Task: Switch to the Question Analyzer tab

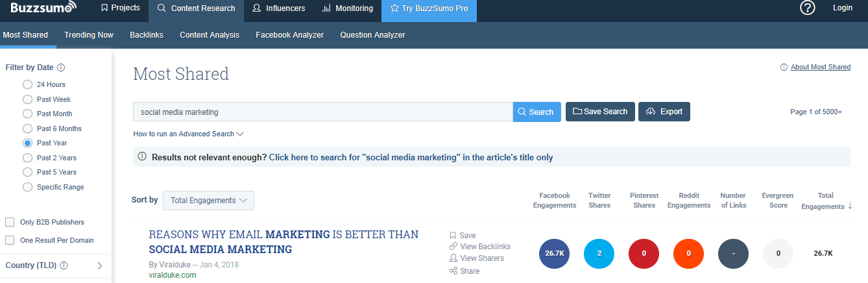Action: (x=372, y=35)
